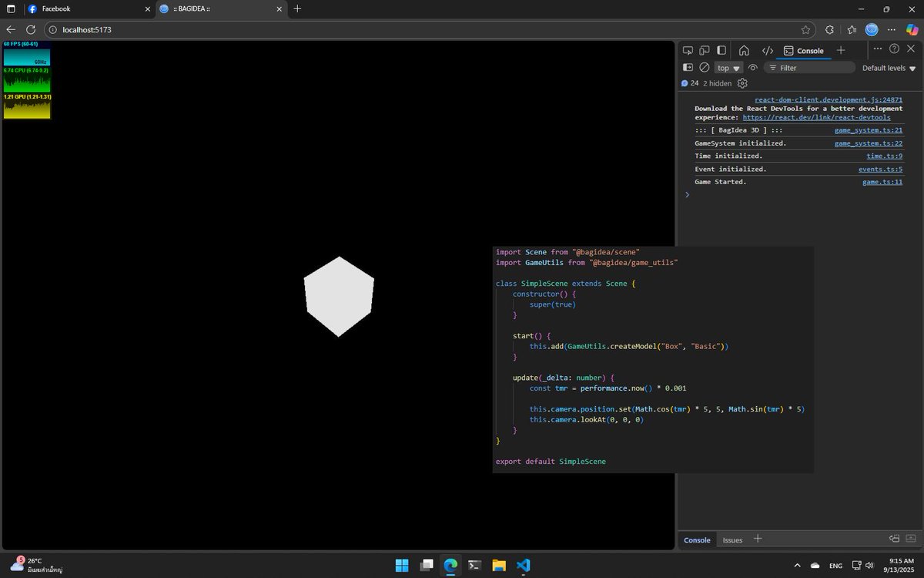
Task: Add more tools with the top plus icon
Action: tap(841, 50)
